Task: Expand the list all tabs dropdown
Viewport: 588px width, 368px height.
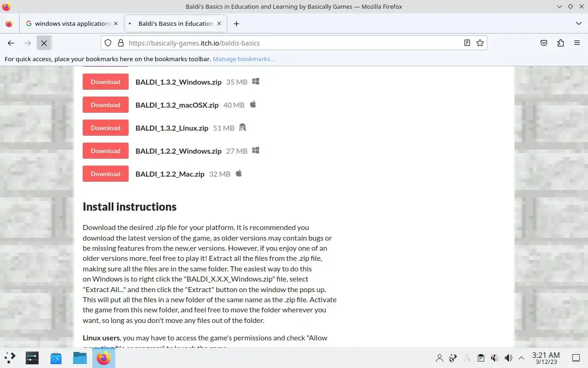Action: pyautogui.click(x=578, y=23)
